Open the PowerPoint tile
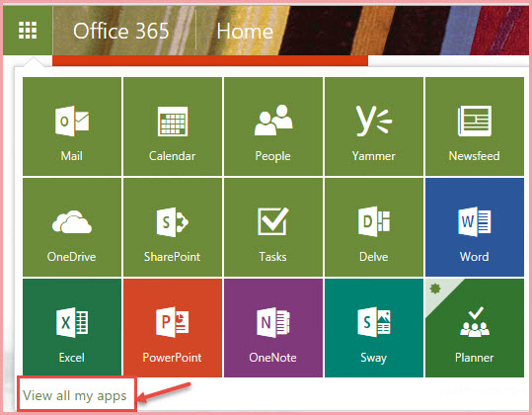This screenshot has width=532, height=415. [173, 328]
